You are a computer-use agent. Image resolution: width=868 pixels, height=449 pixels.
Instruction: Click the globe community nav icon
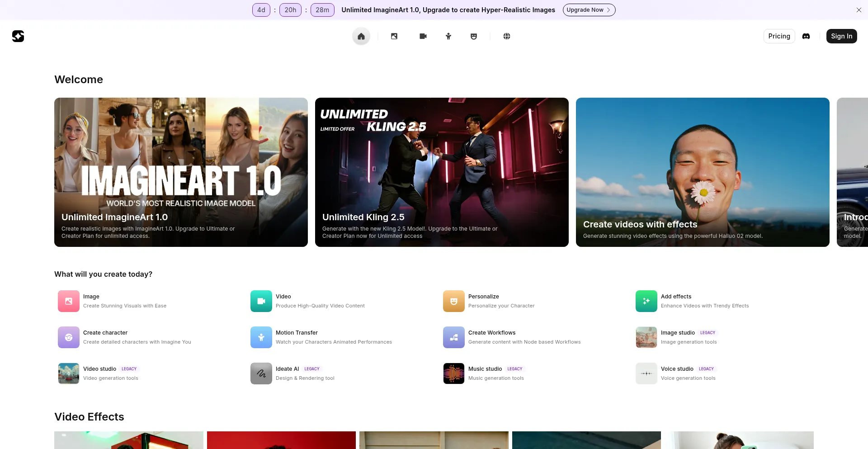pyautogui.click(x=506, y=36)
